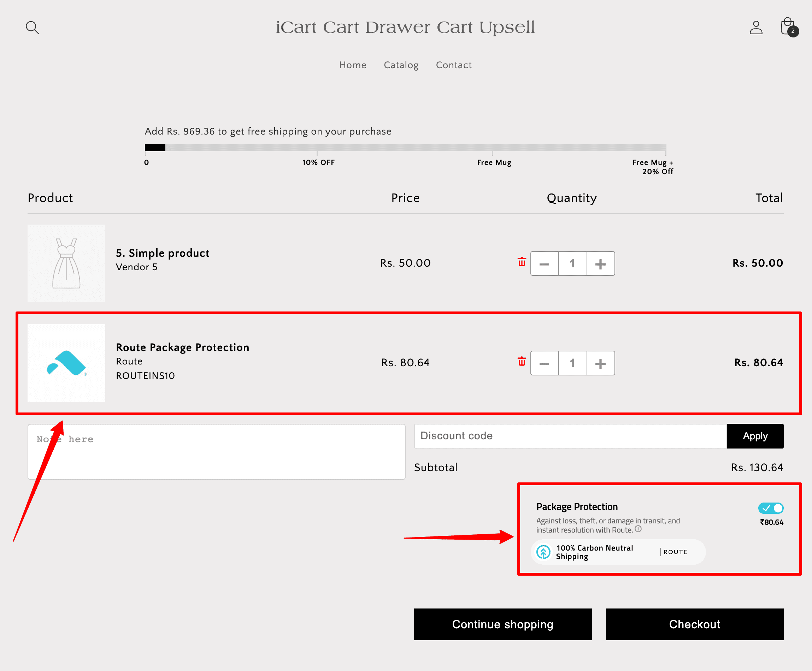This screenshot has height=671, width=812.
Task: Click the Apply discount button
Action: (x=755, y=436)
